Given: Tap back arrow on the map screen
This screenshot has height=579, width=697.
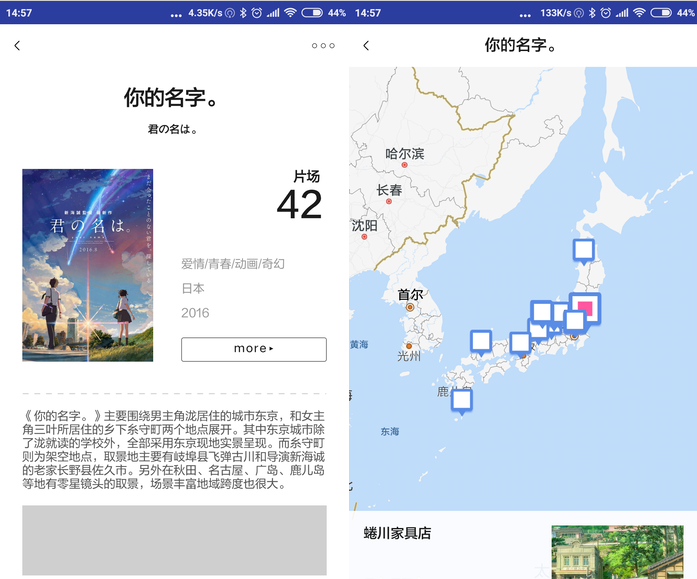Looking at the screenshot, I should 366,46.
